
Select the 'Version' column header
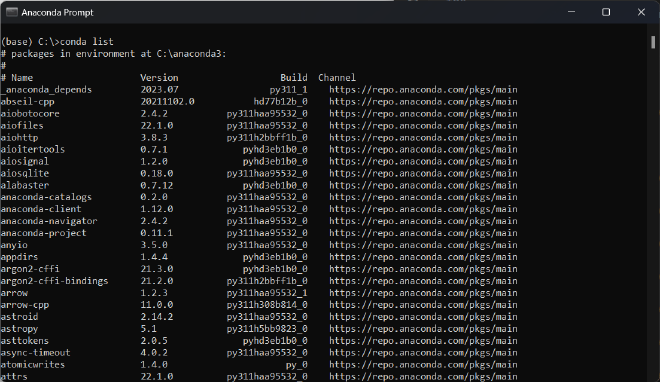(159, 78)
